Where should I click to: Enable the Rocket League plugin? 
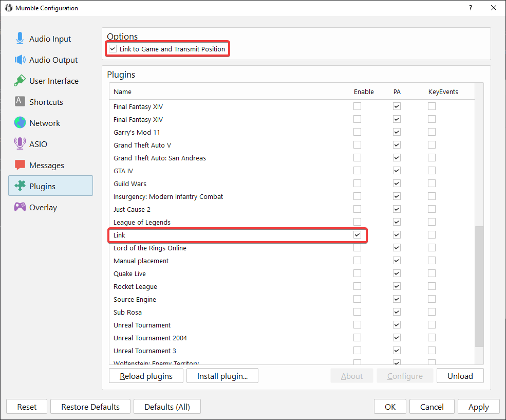coord(357,286)
